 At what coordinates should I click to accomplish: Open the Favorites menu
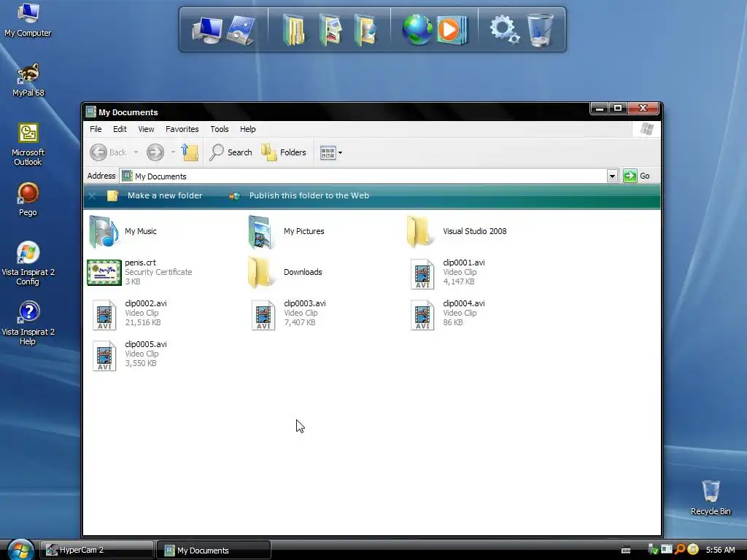pyautogui.click(x=182, y=129)
